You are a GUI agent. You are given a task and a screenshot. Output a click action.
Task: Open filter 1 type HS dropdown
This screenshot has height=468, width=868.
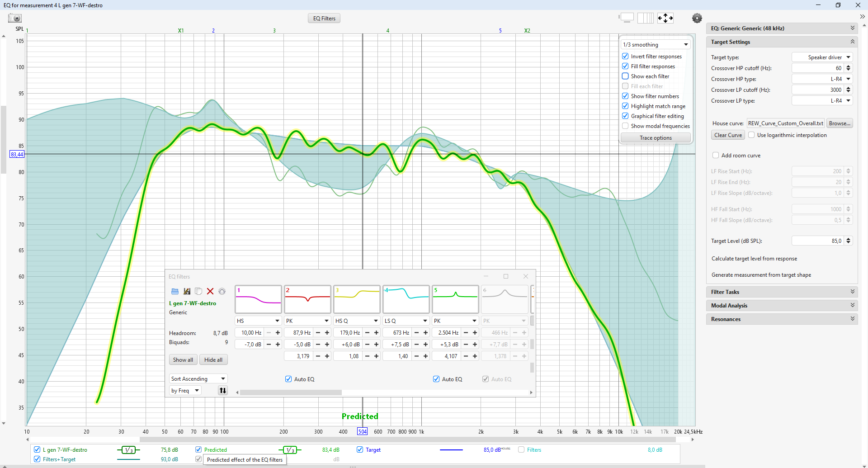pyautogui.click(x=258, y=321)
